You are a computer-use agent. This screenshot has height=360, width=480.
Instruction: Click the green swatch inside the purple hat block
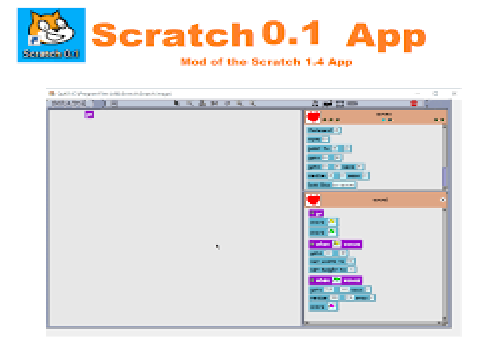(x=337, y=280)
